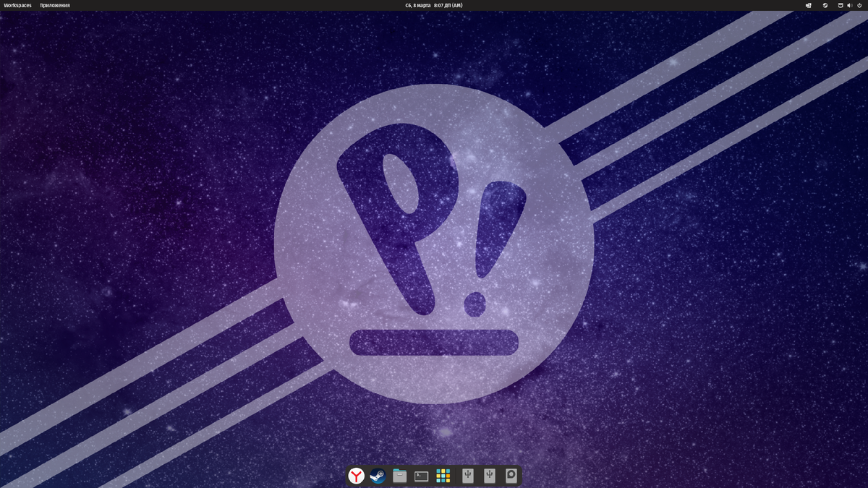Open the USB drive beside the applications grid
Viewport: 868px width, 488px height.
click(x=468, y=476)
